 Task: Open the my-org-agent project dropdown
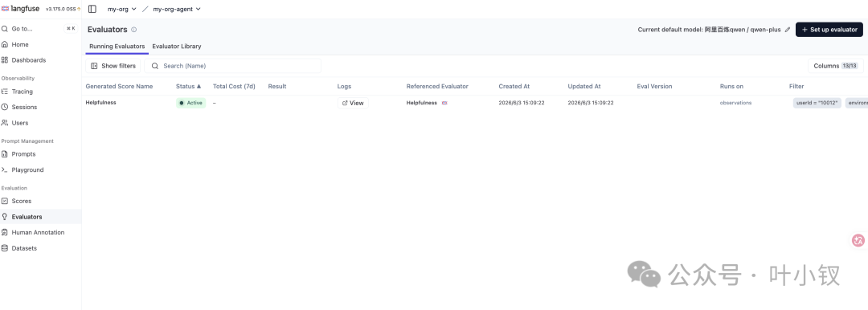(177, 9)
